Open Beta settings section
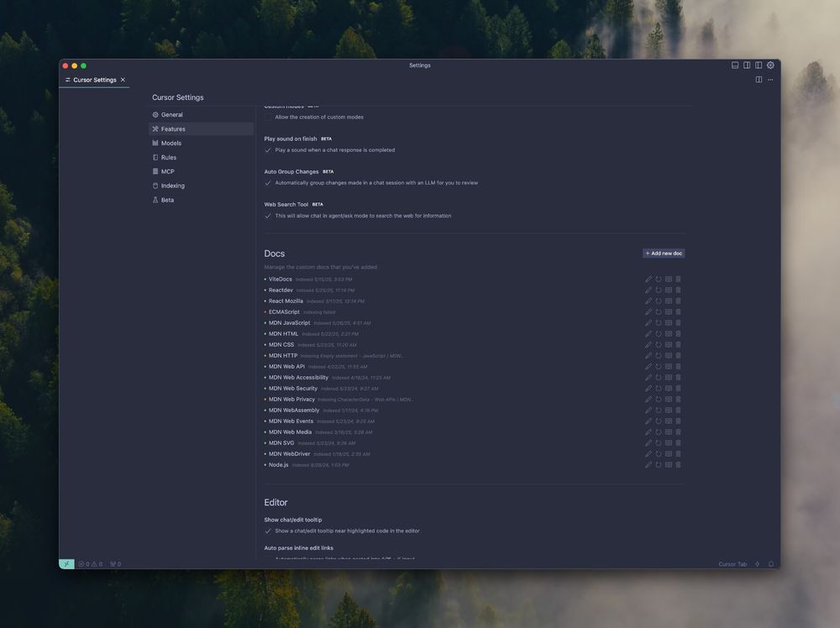This screenshot has width=840, height=628. (x=201, y=200)
